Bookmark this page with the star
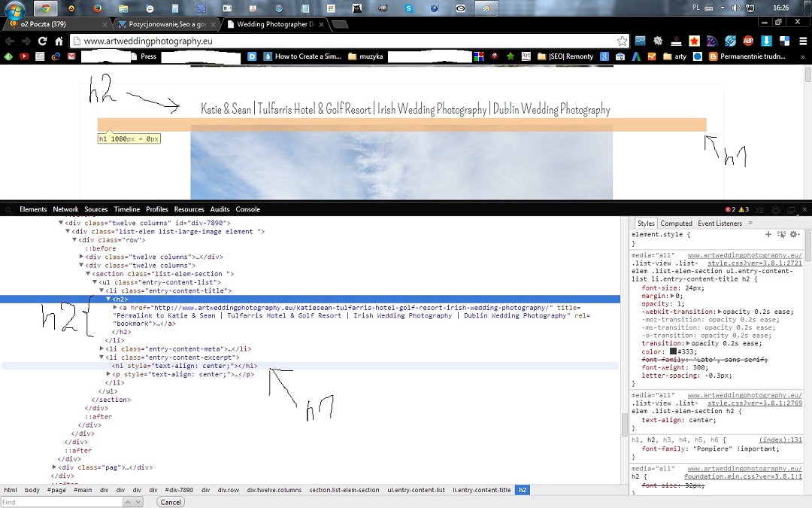Image resolution: width=812 pixels, height=508 pixels. (x=622, y=41)
